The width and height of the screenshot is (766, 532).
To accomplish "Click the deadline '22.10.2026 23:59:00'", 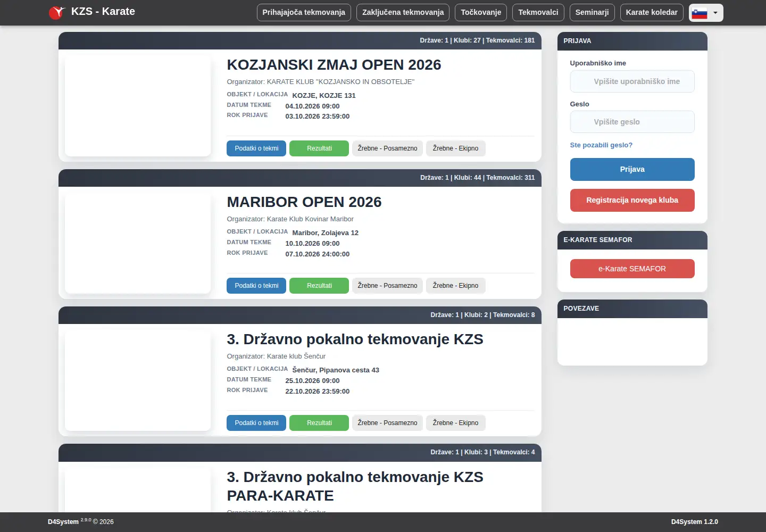I will [318, 392].
